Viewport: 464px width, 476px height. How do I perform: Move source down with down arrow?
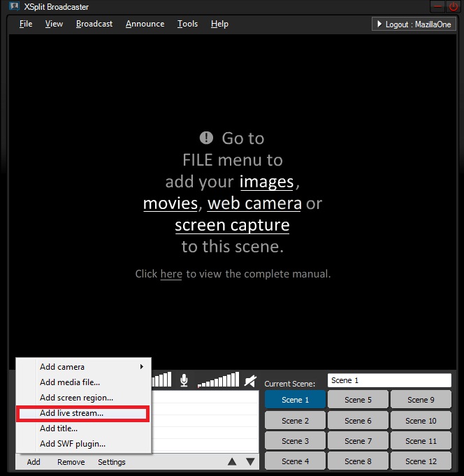coord(250,462)
